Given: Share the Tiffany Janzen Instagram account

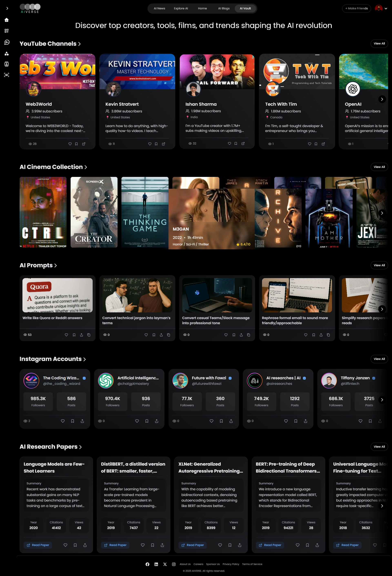Looking at the screenshot, I should pos(380,421).
